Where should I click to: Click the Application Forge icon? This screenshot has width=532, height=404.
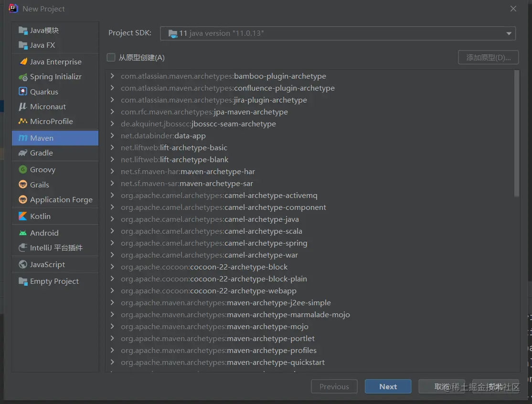(x=23, y=199)
